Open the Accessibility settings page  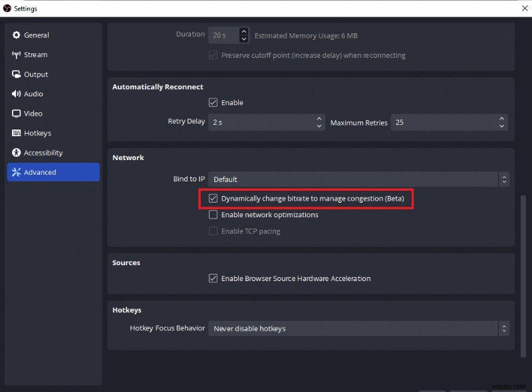pos(53,153)
